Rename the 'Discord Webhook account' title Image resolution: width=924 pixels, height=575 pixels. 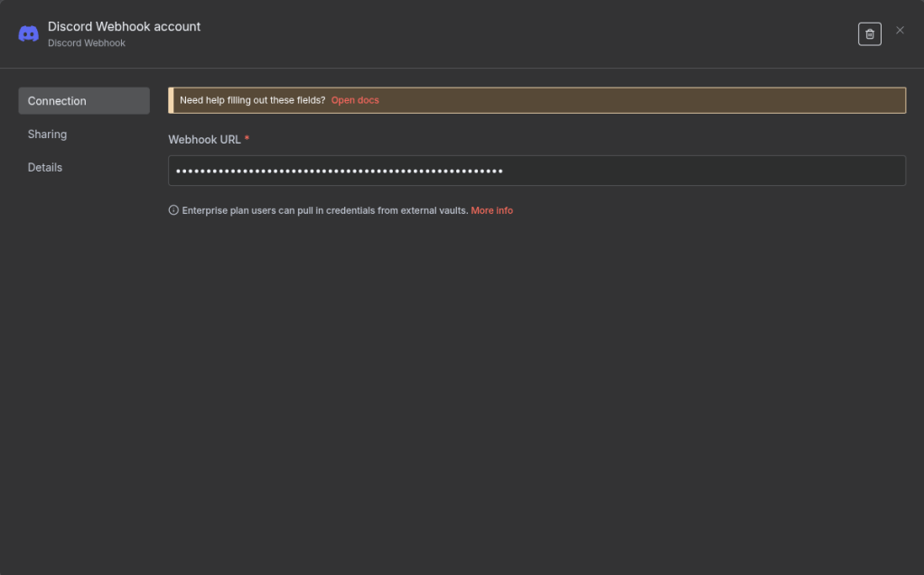point(125,27)
